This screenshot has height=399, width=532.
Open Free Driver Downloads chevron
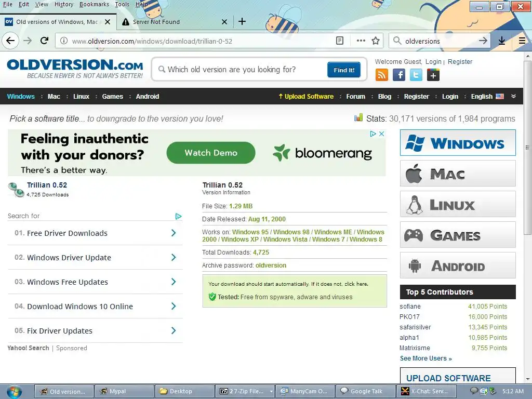(174, 233)
